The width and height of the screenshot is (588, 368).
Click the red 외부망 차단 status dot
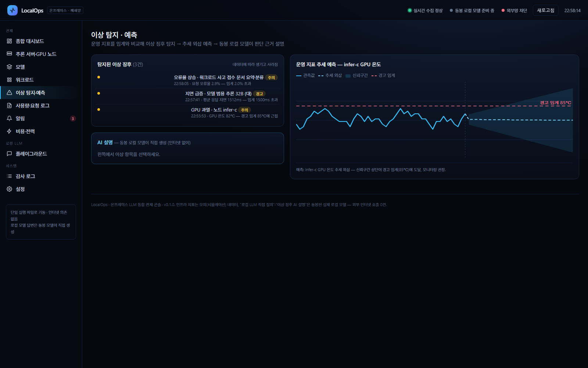[x=503, y=10]
